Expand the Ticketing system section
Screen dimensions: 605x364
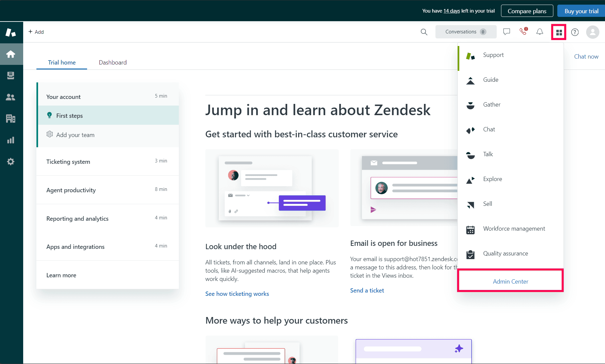tap(108, 161)
